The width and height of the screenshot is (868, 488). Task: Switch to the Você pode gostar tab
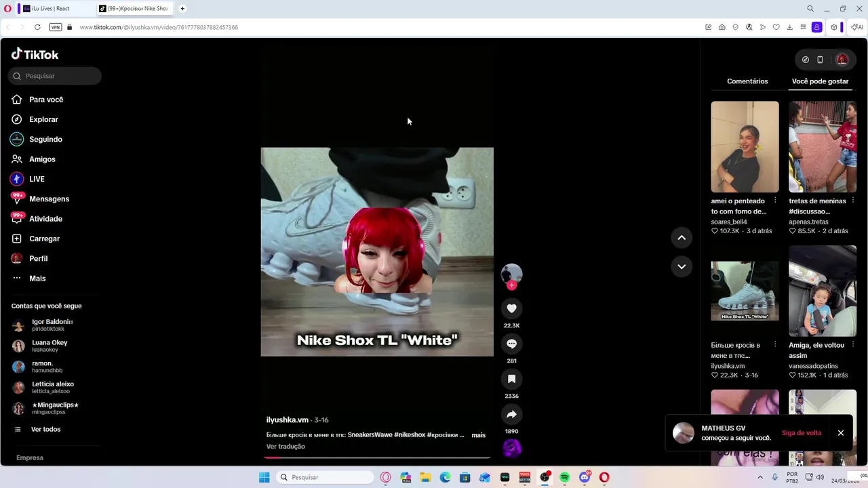tap(820, 81)
